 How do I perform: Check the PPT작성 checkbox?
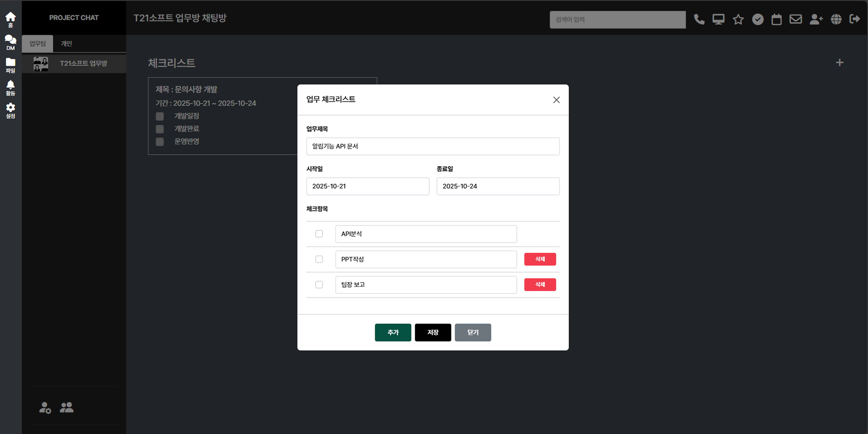point(319,259)
